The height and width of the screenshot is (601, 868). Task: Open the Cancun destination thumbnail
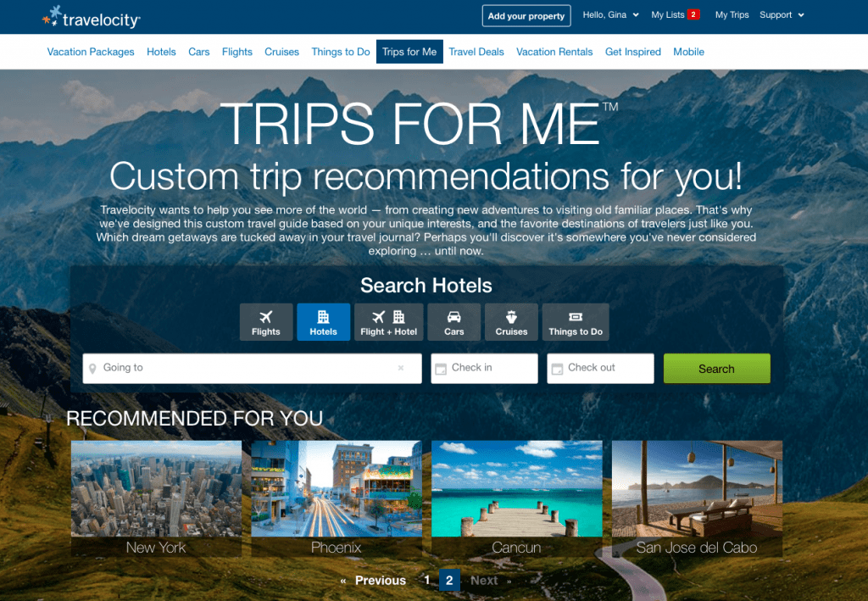click(x=516, y=498)
